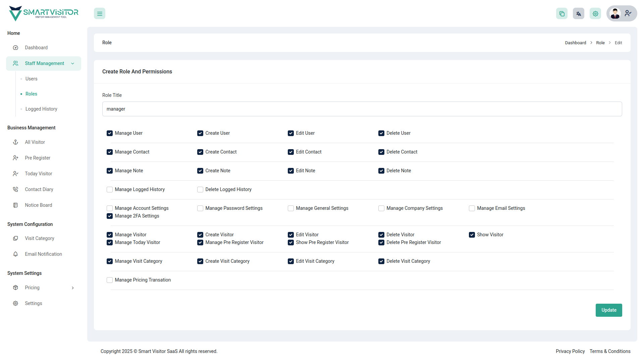The height and width of the screenshot is (362, 644).
Task: Click the Today Visitor sidebar icon
Action: pos(15,174)
